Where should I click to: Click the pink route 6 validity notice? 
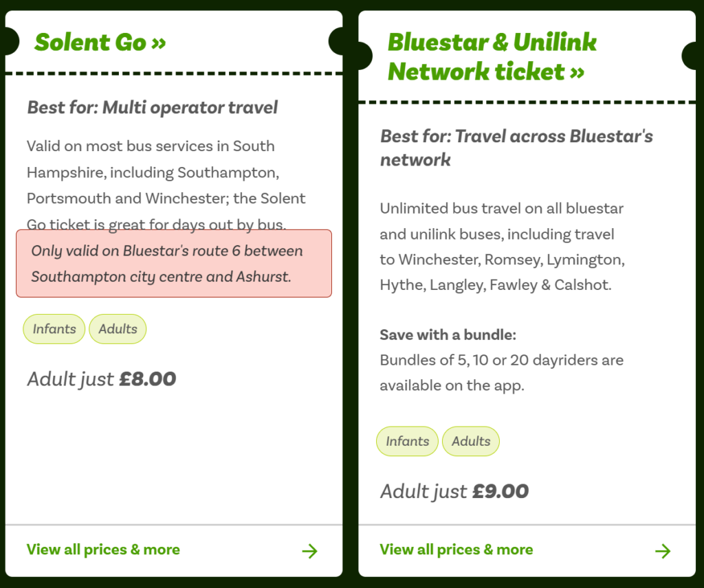click(x=174, y=264)
